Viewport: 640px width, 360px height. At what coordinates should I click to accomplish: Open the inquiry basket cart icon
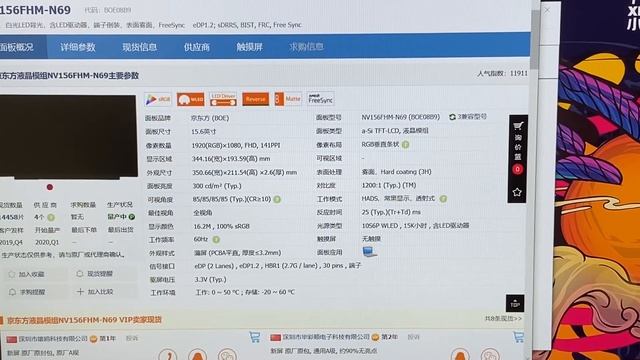point(518,126)
